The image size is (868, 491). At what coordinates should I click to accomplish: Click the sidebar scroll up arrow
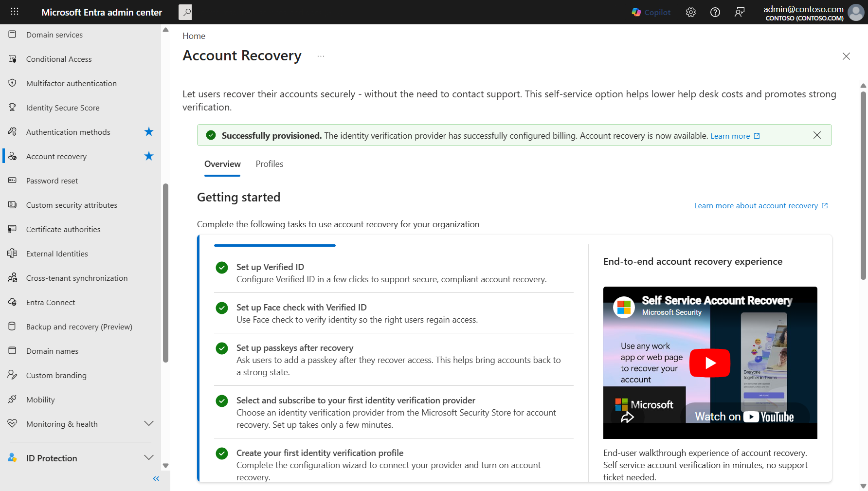[x=165, y=30]
